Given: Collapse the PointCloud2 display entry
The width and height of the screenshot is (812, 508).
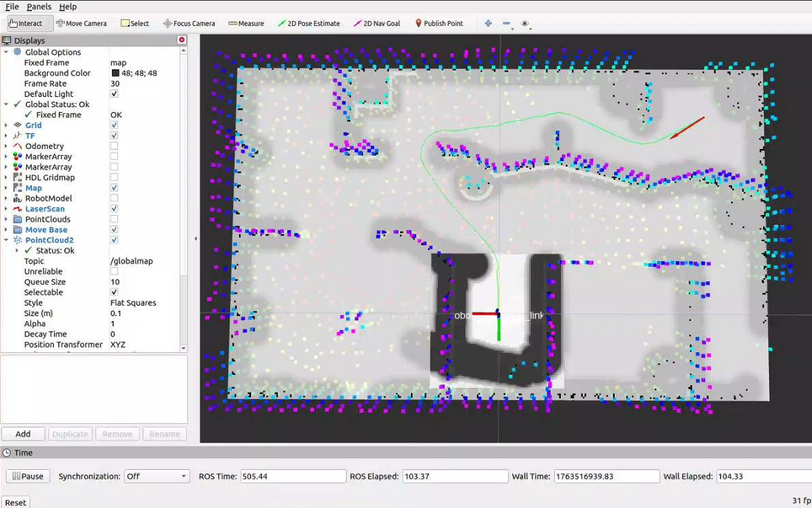Looking at the screenshot, I should (6, 240).
